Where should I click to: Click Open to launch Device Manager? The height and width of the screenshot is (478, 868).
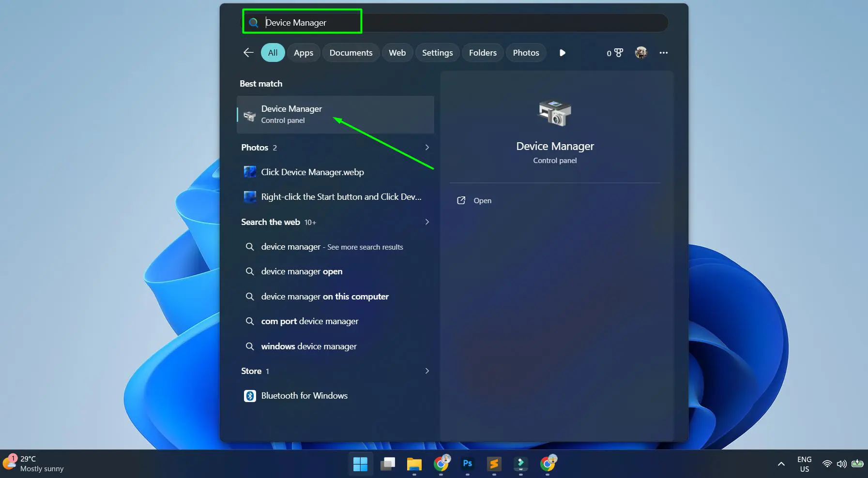click(x=482, y=200)
